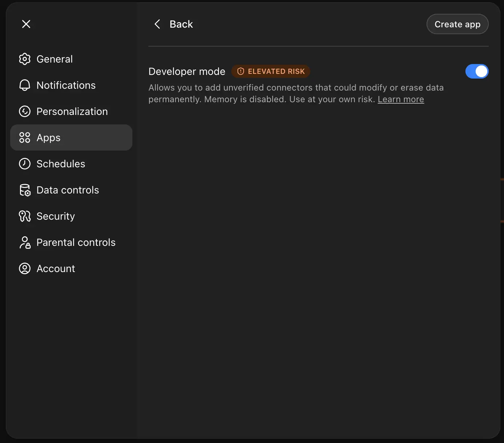Viewport: 504px width, 443px height.
Task: Open the Data controls settings section
Action: click(68, 190)
